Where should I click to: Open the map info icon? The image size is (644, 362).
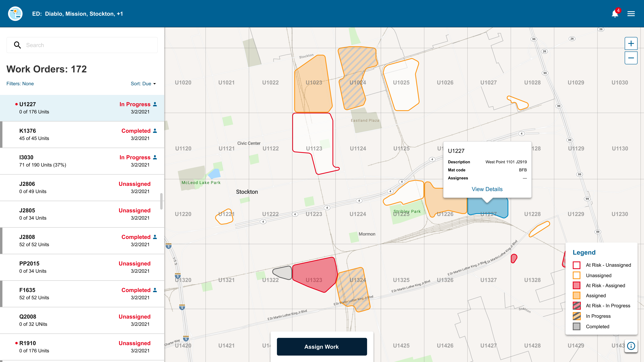(x=631, y=346)
